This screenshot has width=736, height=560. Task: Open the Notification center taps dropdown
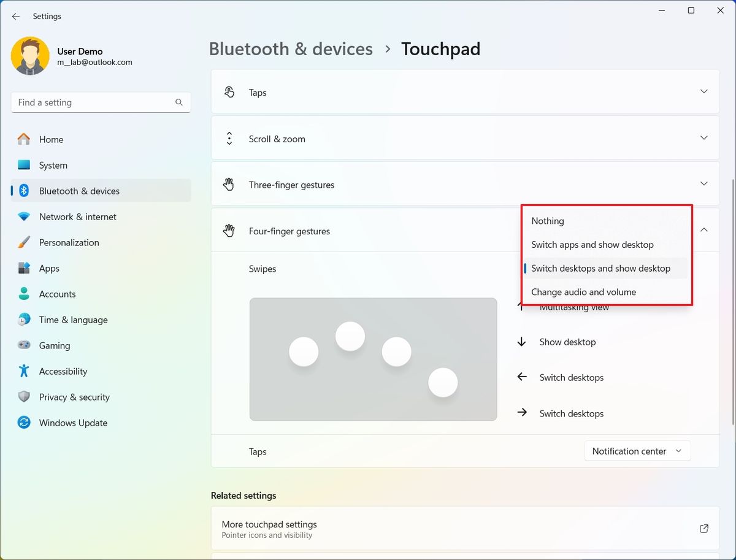point(637,451)
